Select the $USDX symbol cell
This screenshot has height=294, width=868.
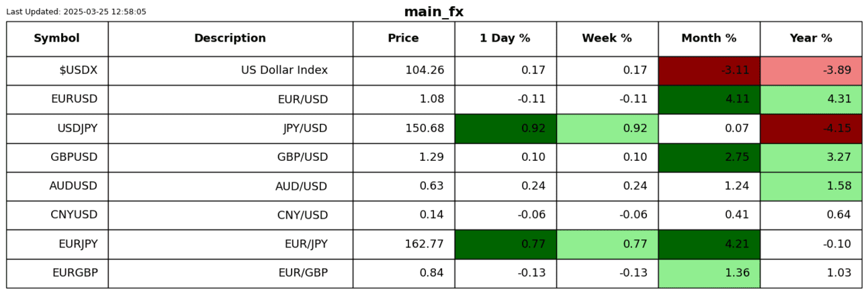[57, 71]
